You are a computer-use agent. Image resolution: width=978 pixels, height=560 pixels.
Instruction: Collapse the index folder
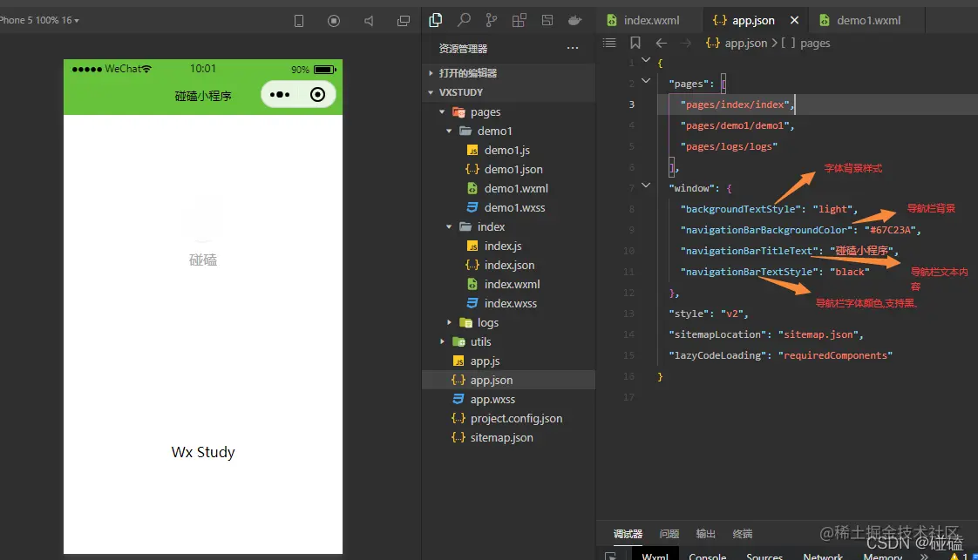[x=509, y=226]
